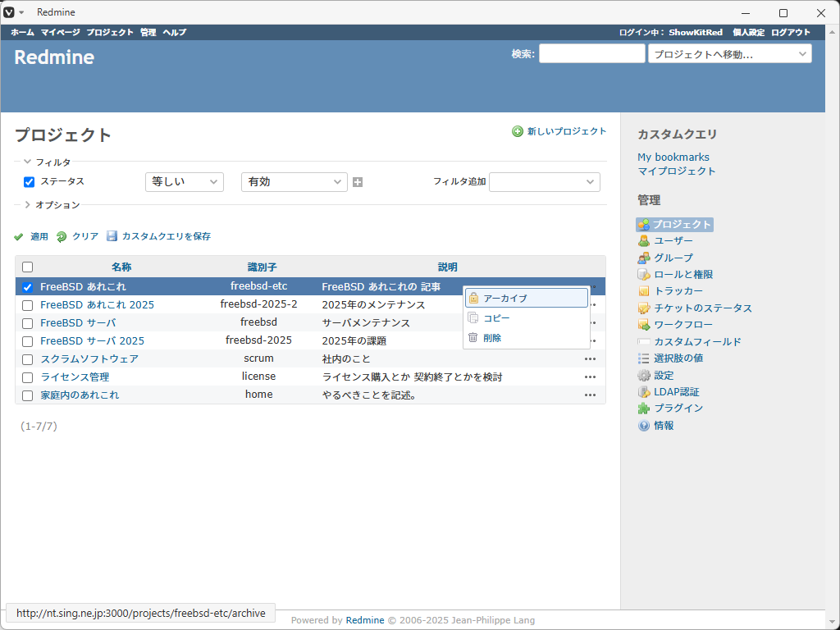This screenshot has height=630, width=840.
Task: Open プロジェクト in the top menu
Action: click(110, 32)
